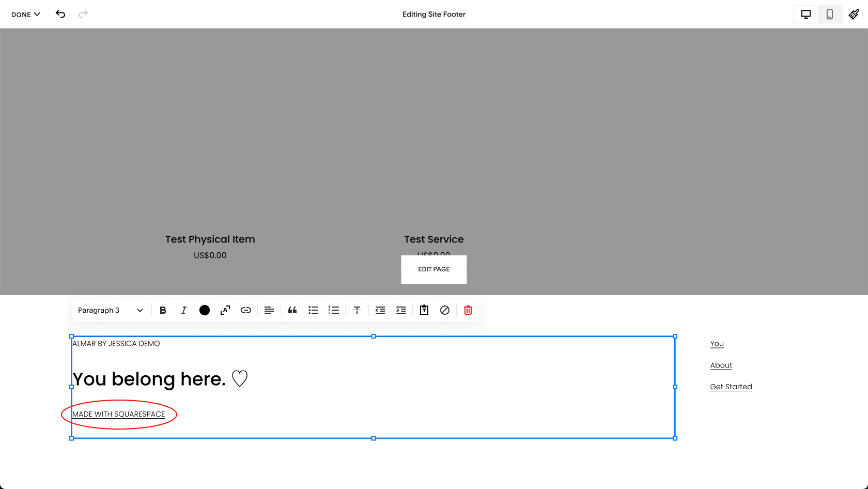This screenshot has width=868, height=489.
Task: Toggle bold formatting in text toolbar
Action: tap(163, 310)
